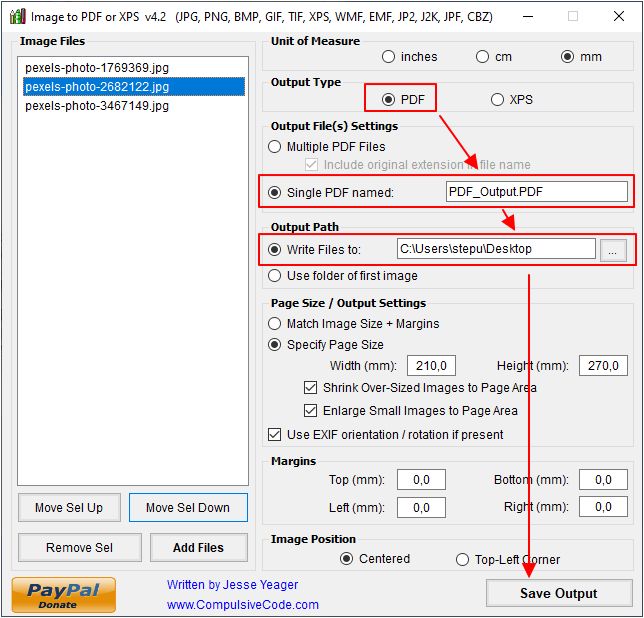Viewport: 644px width, 618px height.
Task: Select mm unit of measure
Action: 567,57
